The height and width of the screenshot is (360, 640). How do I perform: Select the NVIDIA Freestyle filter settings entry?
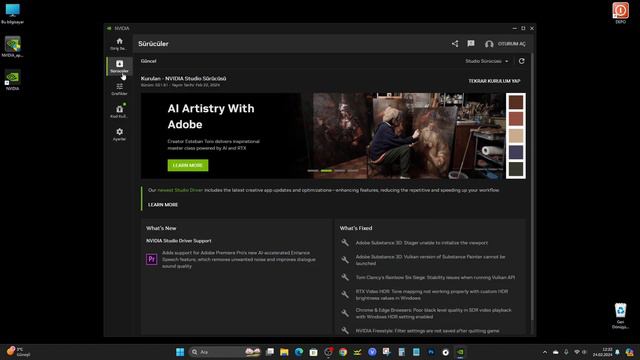pyautogui.click(x=427, y=331)
